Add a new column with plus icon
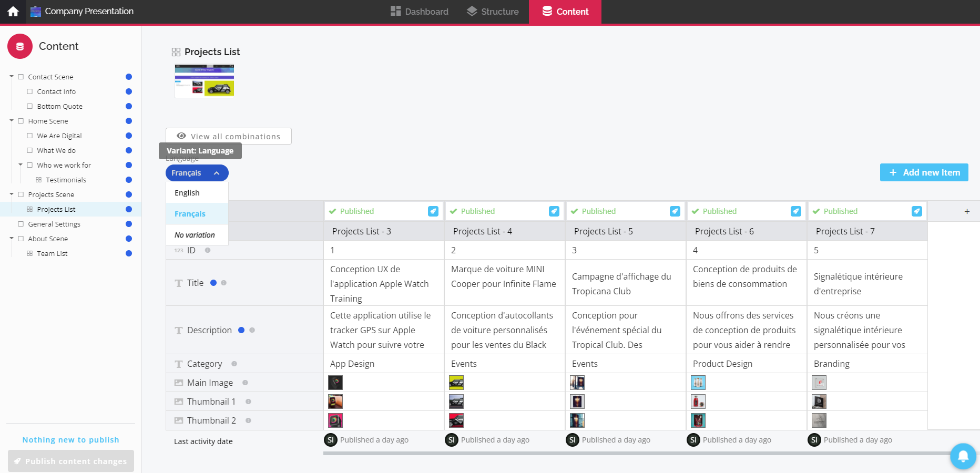 pos(967,211)
